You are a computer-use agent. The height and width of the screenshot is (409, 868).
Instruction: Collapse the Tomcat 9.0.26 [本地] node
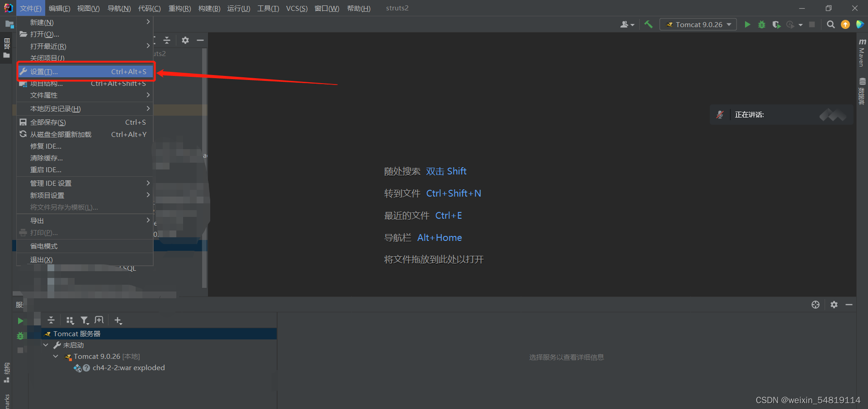coord(56,356)
